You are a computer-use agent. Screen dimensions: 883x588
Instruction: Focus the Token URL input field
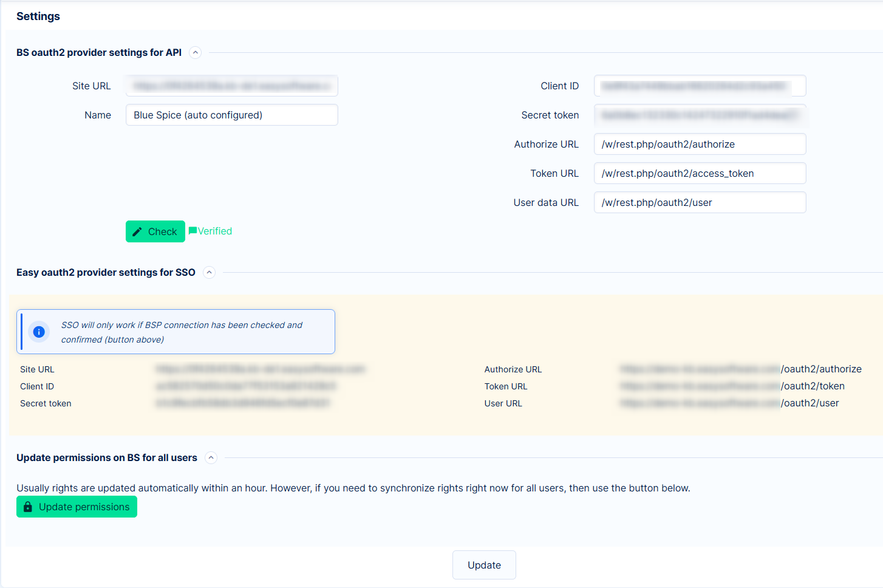(700, 173)
